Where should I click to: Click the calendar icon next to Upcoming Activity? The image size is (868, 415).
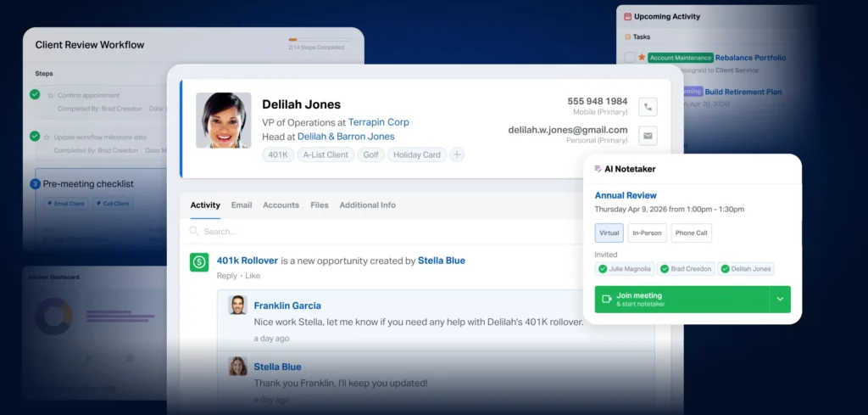(x=627, y=17)
